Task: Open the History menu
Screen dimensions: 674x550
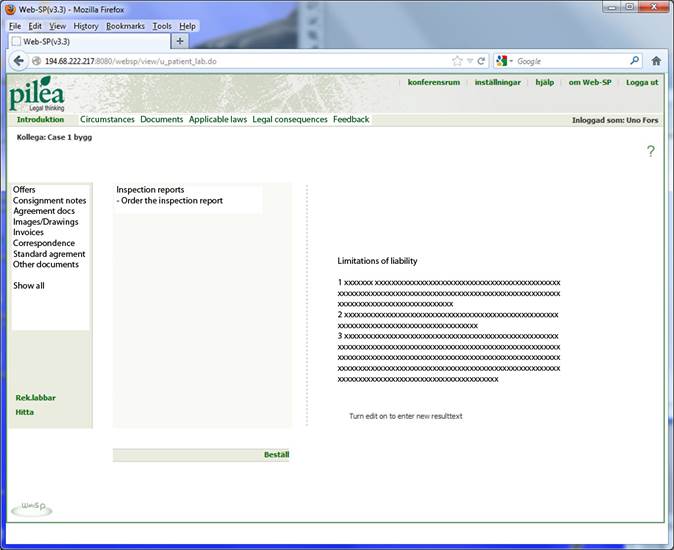Action: click(85, 26)
